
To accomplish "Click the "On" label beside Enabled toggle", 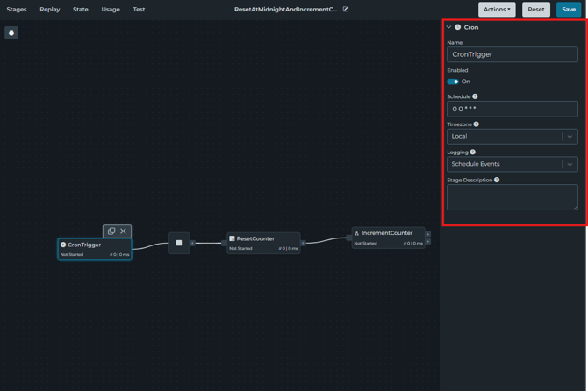I will pos(466,82).
